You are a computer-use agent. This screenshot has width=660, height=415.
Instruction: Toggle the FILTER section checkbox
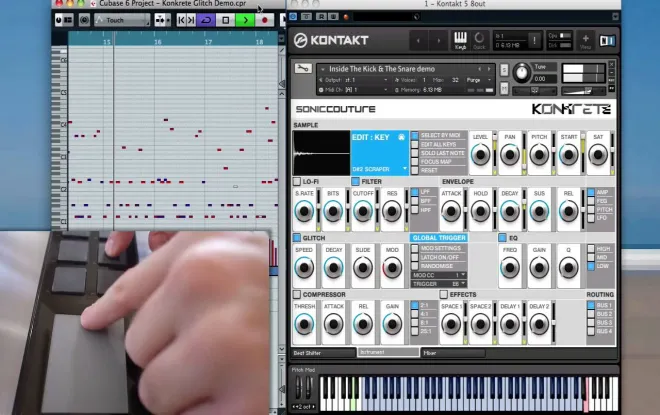[355, 181]
